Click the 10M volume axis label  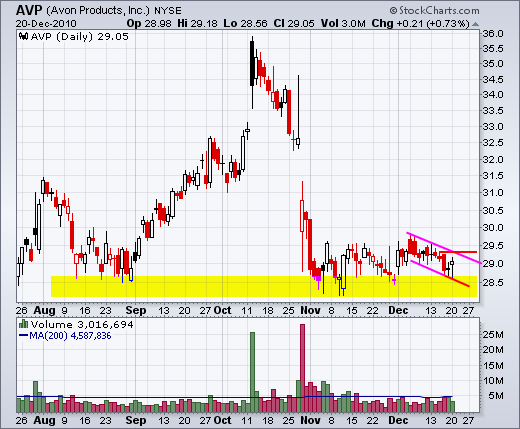(x=493, y=381)
